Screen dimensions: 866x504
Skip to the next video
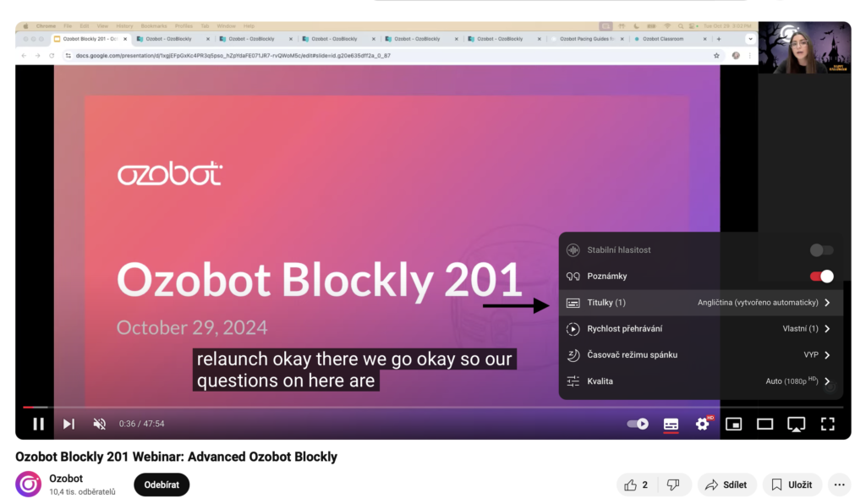69,424
